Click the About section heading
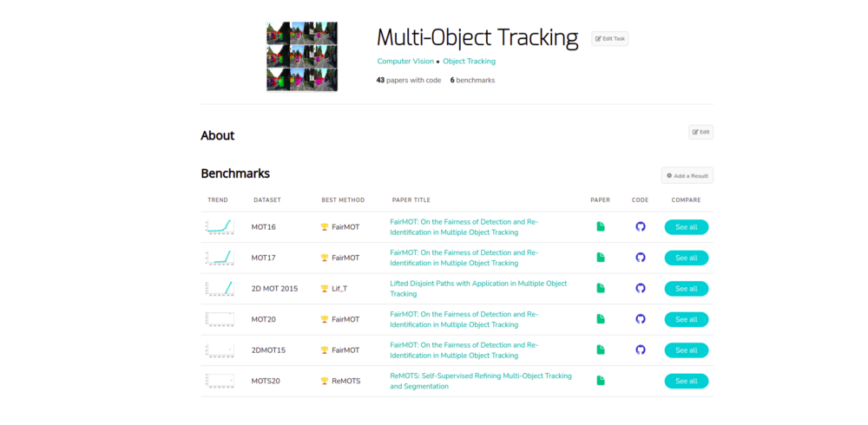Screen dimensions: 868x425 tap(218, 135)
